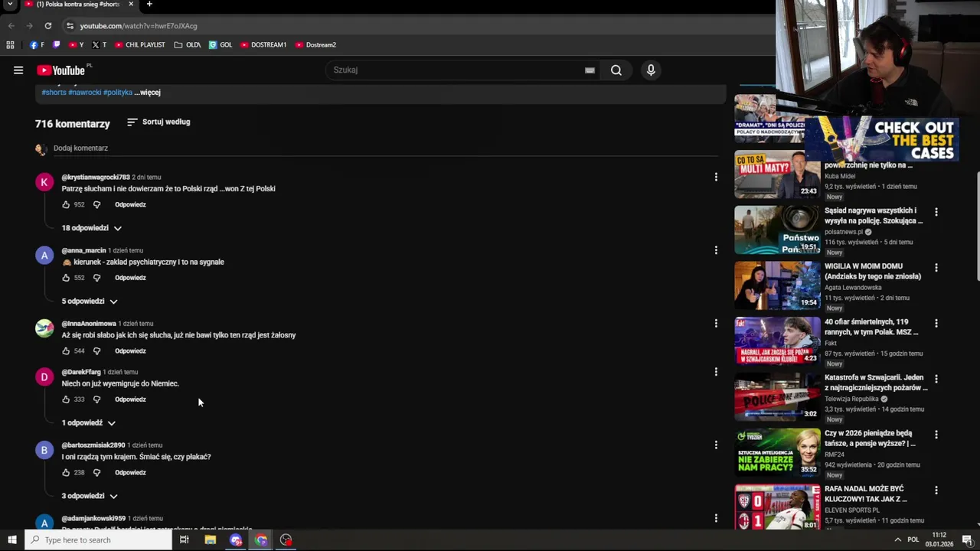Like the comment by @bartoszmisiak2890
Viewport: 980px width, 551px height.
[66, 473]
